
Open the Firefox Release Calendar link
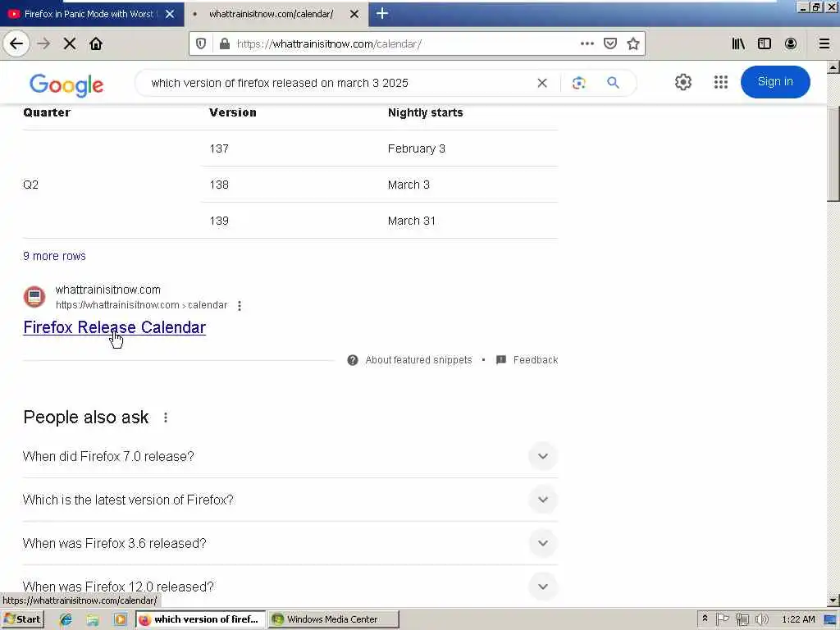coord(115,327)
